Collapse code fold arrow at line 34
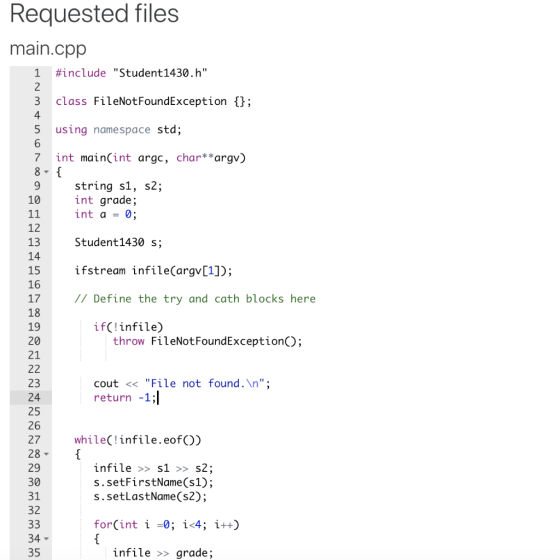The height and width of the screenshot is (560, 560). (46, 539)
